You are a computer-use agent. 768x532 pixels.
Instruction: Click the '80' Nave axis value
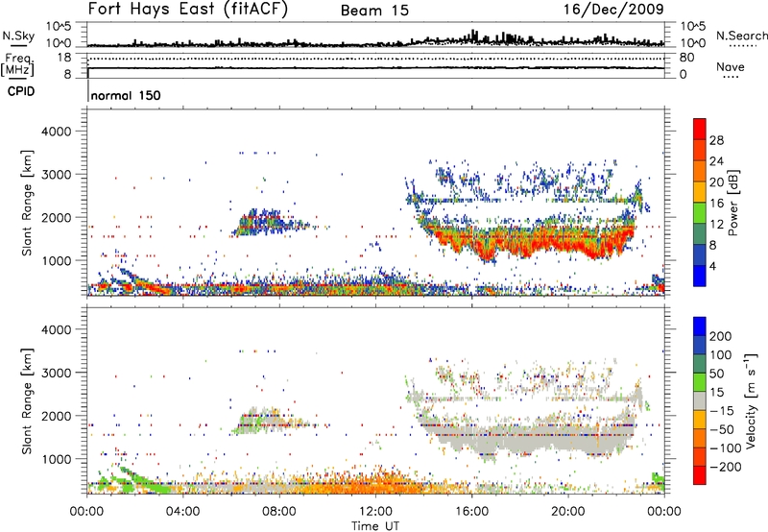[686, 58]
